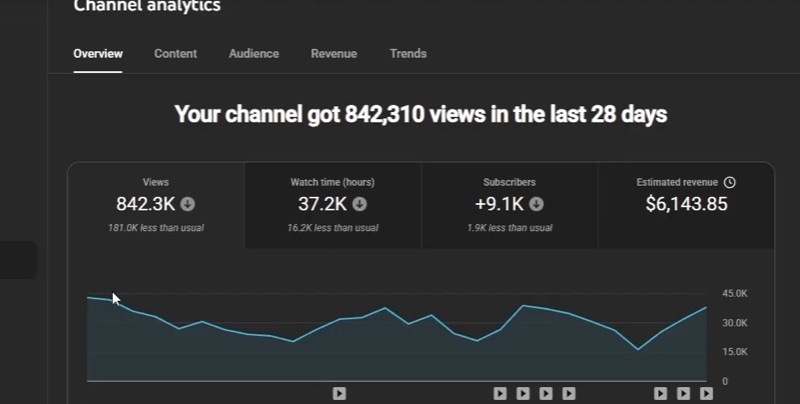Screen dimensions: 800x404
Task: Click the 45.0K axis label
Action: click(735, 293)
